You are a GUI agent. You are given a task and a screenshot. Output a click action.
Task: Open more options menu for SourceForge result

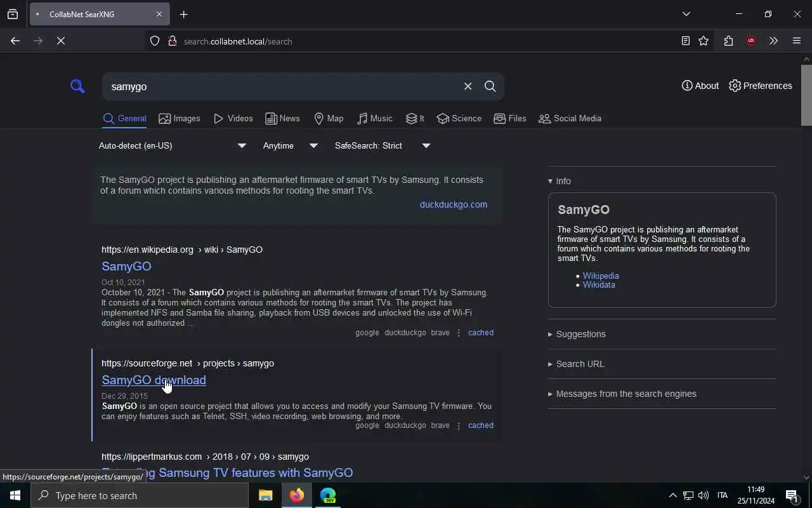coord(459,425)
